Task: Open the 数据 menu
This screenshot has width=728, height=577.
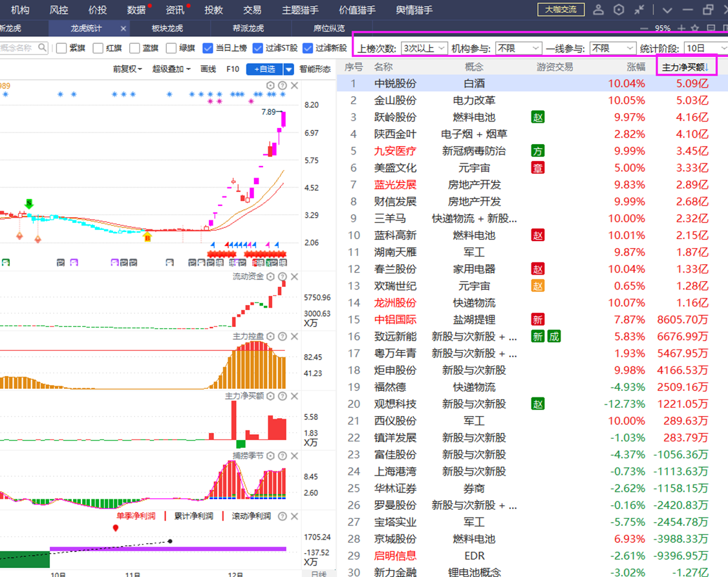Action: [x=136, y=10]
